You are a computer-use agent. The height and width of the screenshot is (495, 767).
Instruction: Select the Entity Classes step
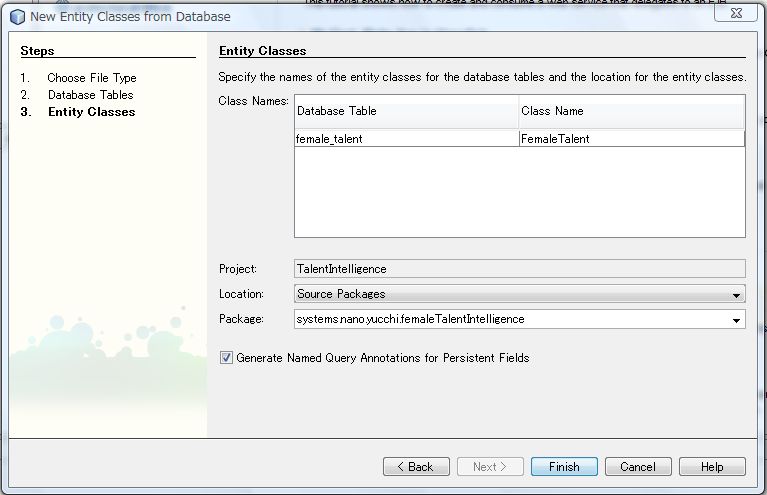tap(91, 112)
